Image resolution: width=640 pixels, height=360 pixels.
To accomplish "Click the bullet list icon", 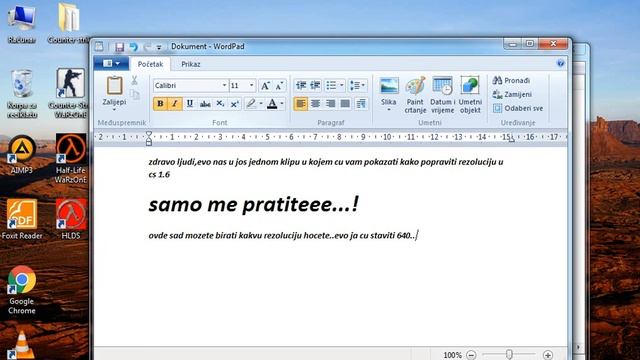I will point(331,85).
